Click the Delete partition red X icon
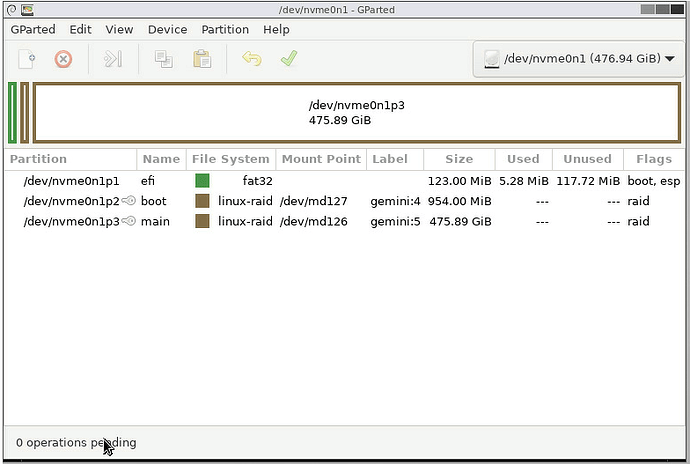The image size is (690, 464). click(x=63, y=59)
